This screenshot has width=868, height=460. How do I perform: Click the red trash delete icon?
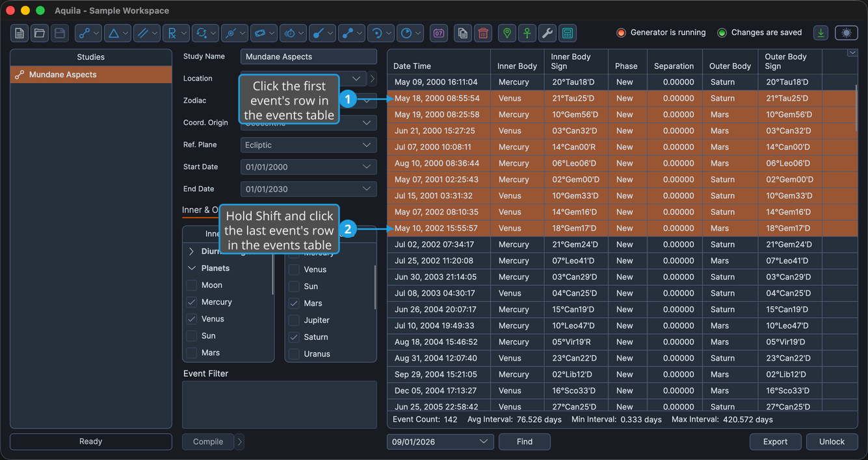pyautogui.click(x=483, y=33)
